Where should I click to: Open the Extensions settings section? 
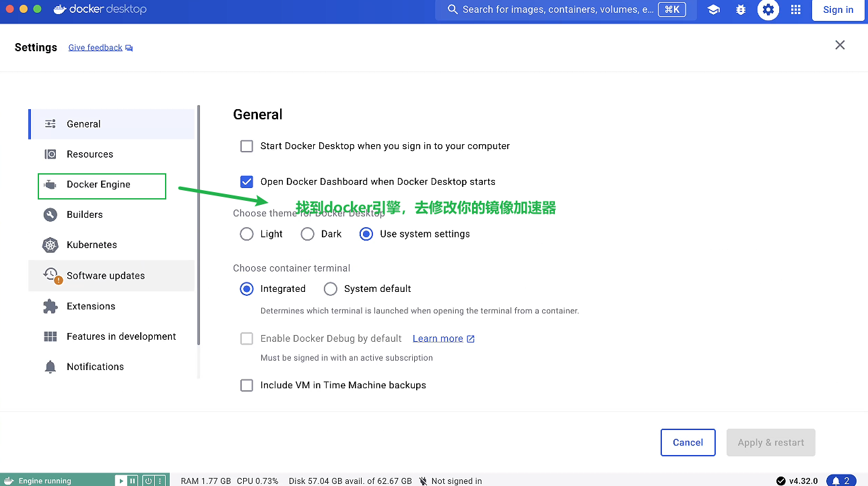click(x=112, y=306)
